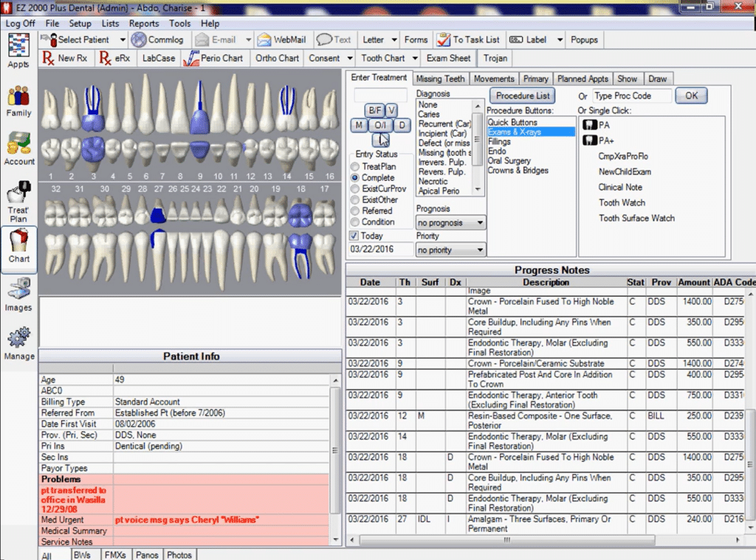Viewport: 756px width, 560px height.
Task: Open the Perio Chart
Action: click(213, 58)
